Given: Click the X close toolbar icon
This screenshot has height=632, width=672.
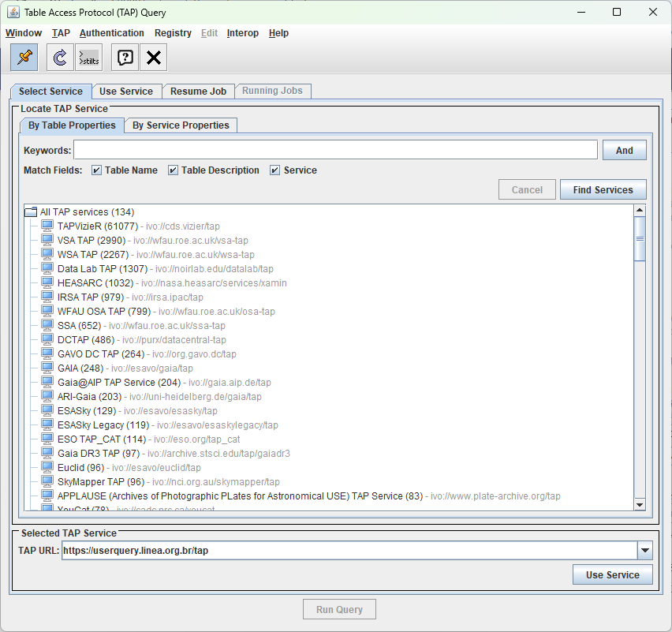Looking at the screenshot, I should coord(154,57).
